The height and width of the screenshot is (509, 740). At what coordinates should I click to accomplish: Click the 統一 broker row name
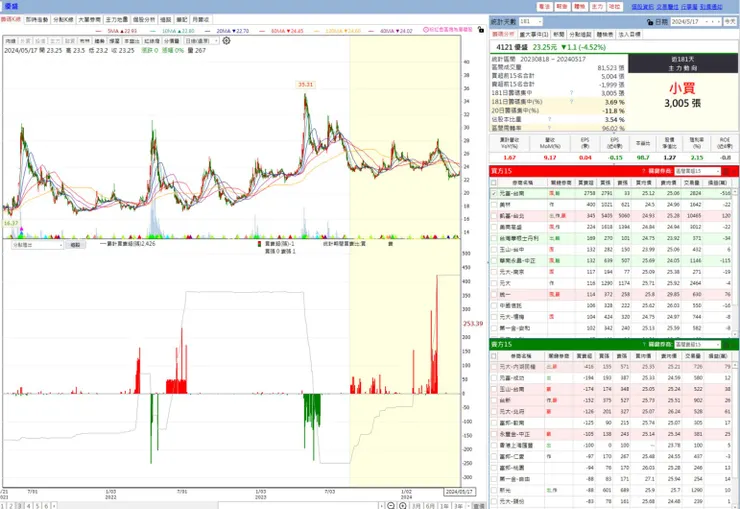[505, 294]
